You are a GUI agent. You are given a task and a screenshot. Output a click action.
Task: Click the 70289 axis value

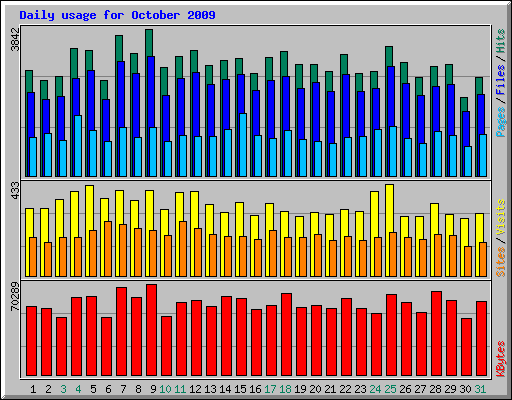click(x=15, y=297)
